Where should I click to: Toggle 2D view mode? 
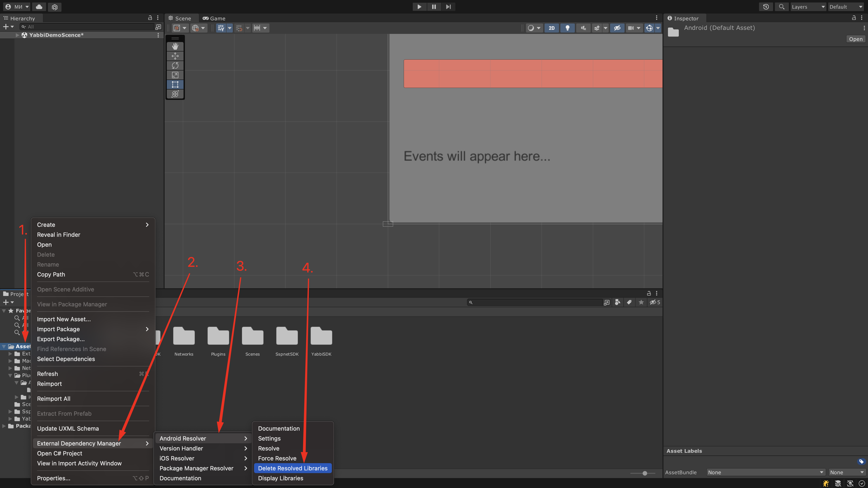point(551,28)
